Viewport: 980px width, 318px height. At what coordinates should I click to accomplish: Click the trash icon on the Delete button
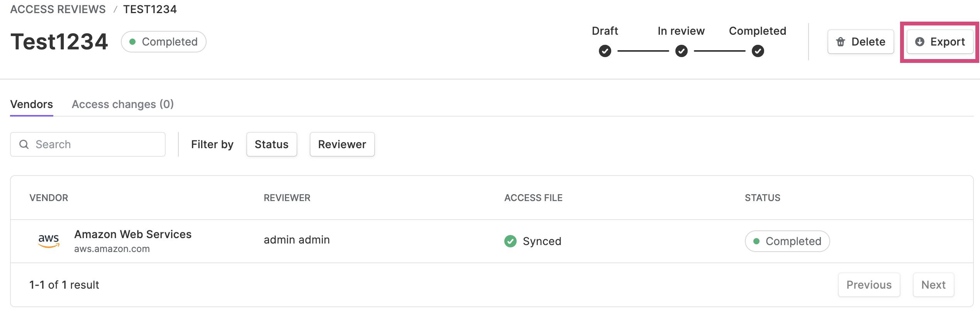pos(841,42)
